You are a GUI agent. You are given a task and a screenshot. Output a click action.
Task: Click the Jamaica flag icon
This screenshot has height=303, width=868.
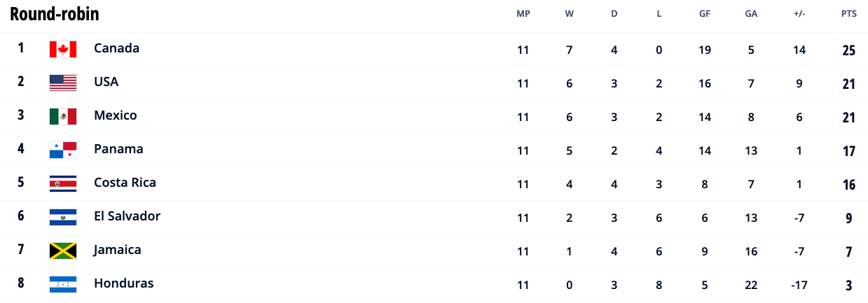click(x=63, y=251)
